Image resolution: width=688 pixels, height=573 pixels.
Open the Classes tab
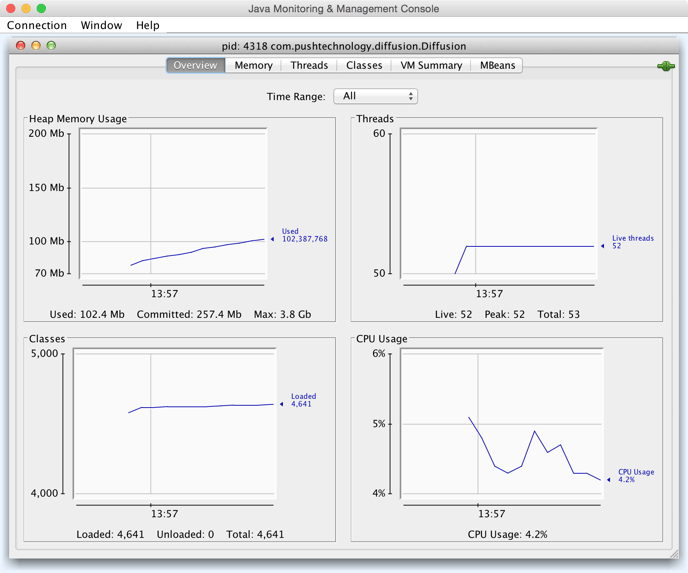tap(364, 65)
